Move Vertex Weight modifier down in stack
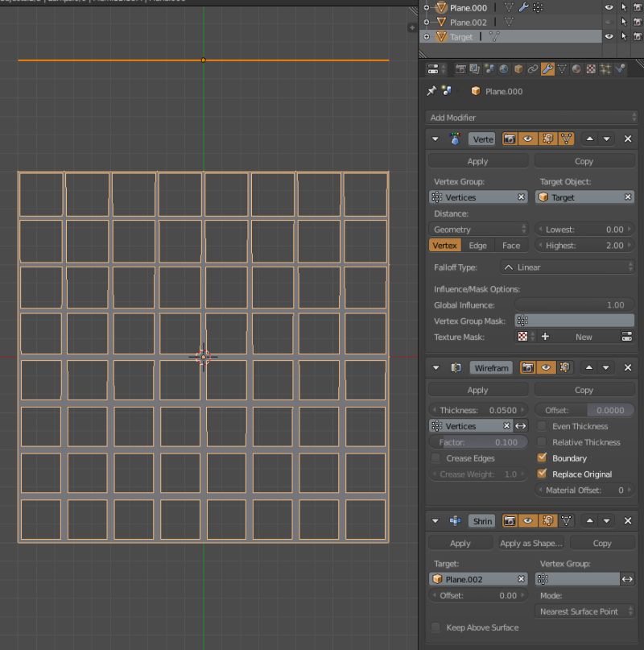 (606, 139)
